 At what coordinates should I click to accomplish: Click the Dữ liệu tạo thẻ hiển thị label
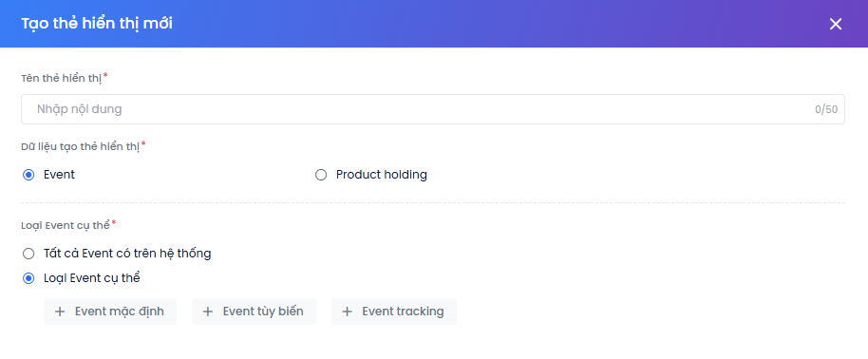(81, 146)
